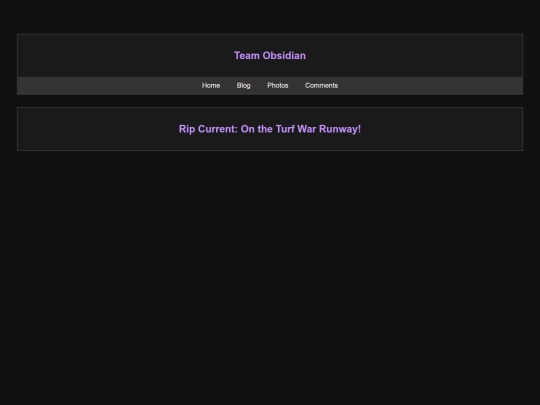The height and width of the screenshot is (405, 540).
Task: Open the Home navigation link
Action: (211, 85)
